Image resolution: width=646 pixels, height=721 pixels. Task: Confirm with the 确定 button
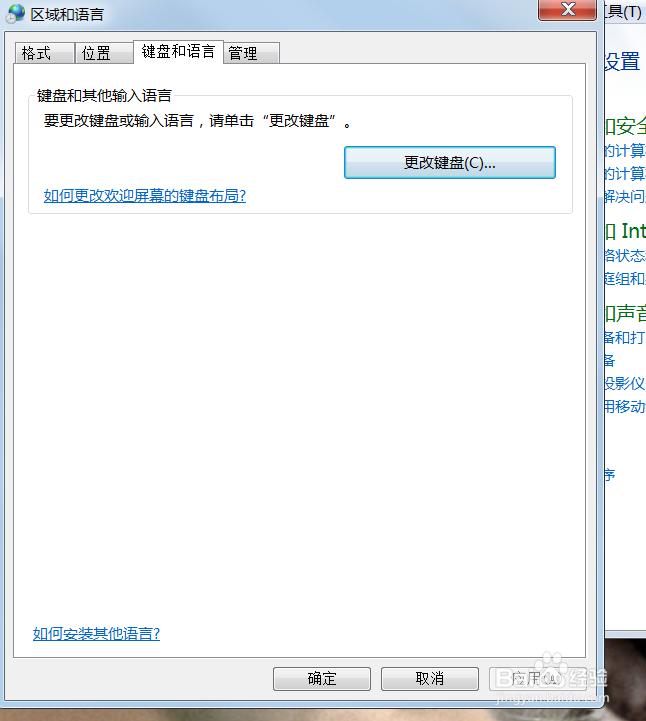[x=322, y=679]
